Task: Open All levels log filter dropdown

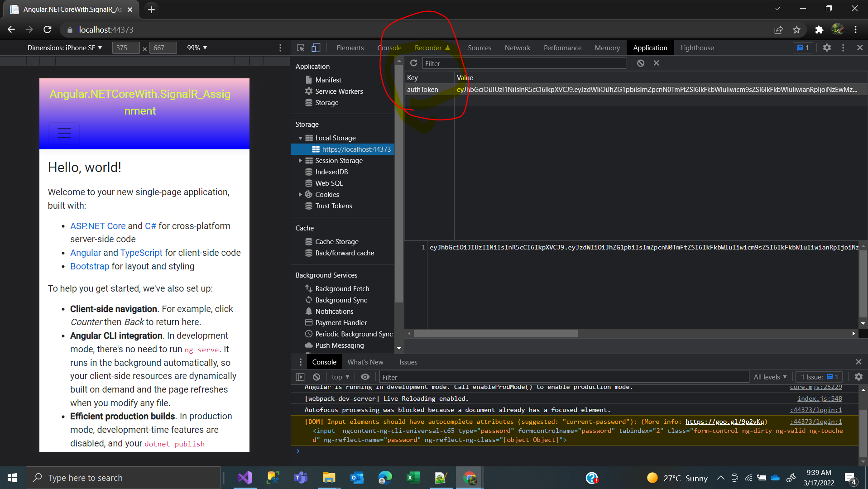Action: [x=770, y=377]
